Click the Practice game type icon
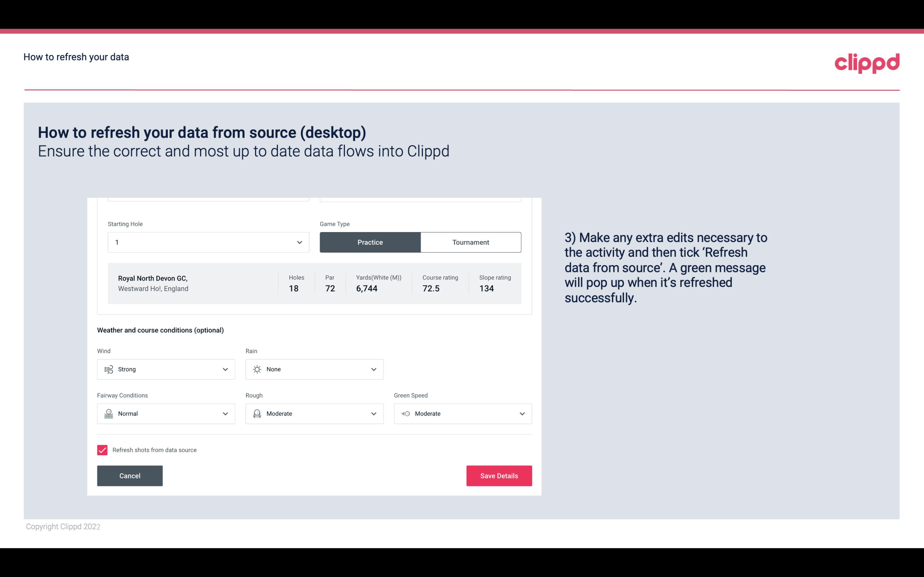924x577 pixels. click(370, 242)
